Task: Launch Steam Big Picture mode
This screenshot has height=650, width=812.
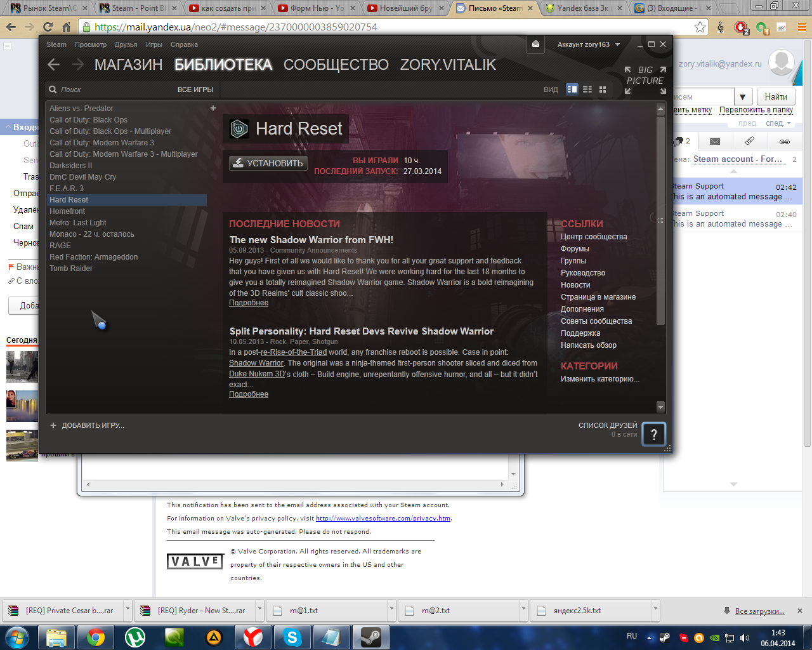Action: 645,80
